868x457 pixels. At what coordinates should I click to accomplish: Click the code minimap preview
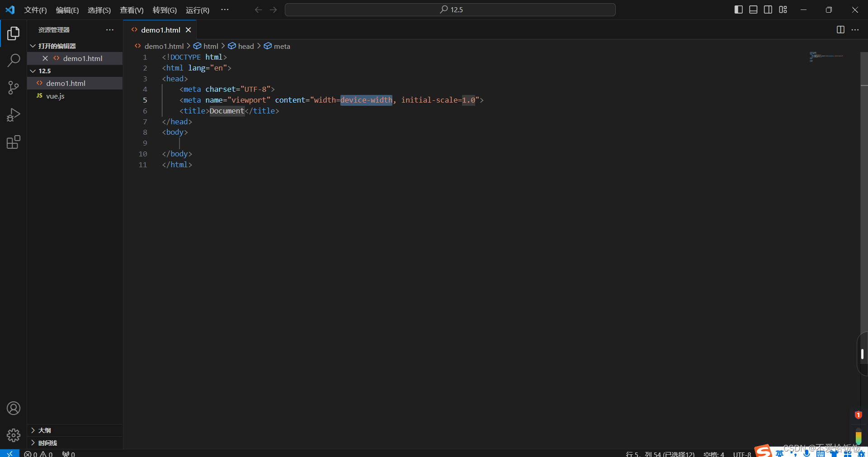826,57
